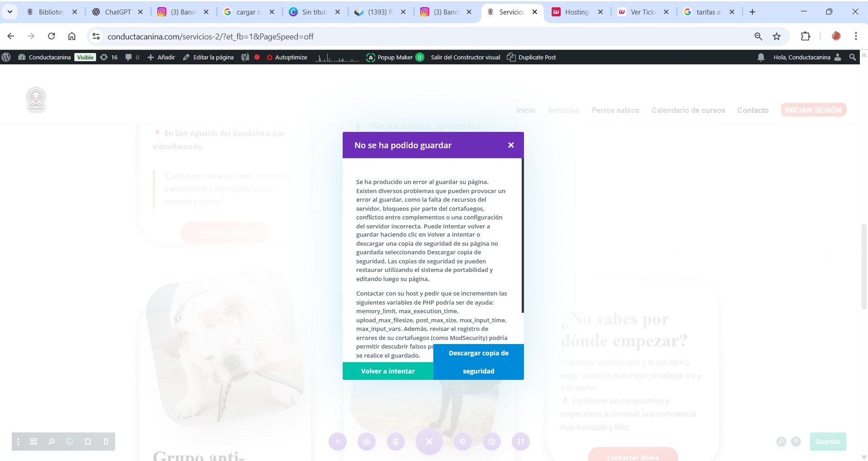Viewport: 868px width, 461px height.
Task: Expand the Divi toolbar three-dot options
Action: coord(18,442)
